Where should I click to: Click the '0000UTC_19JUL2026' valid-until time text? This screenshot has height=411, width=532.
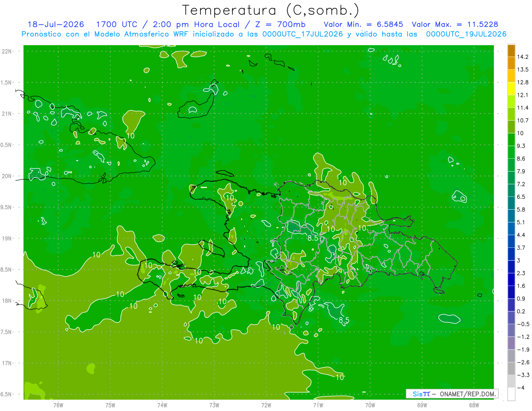point(466,34)
